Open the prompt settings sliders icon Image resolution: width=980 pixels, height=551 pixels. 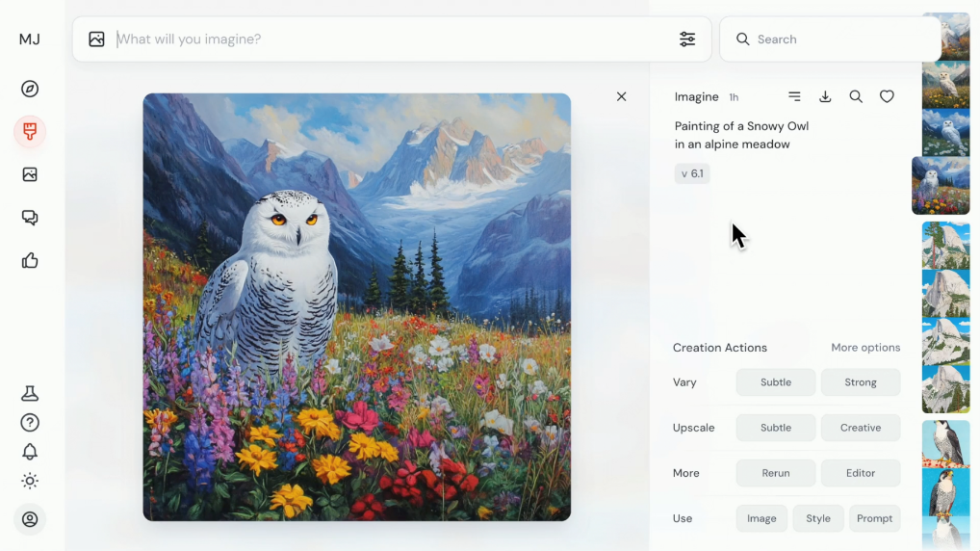pyautogui.click(x=687, y=39)
